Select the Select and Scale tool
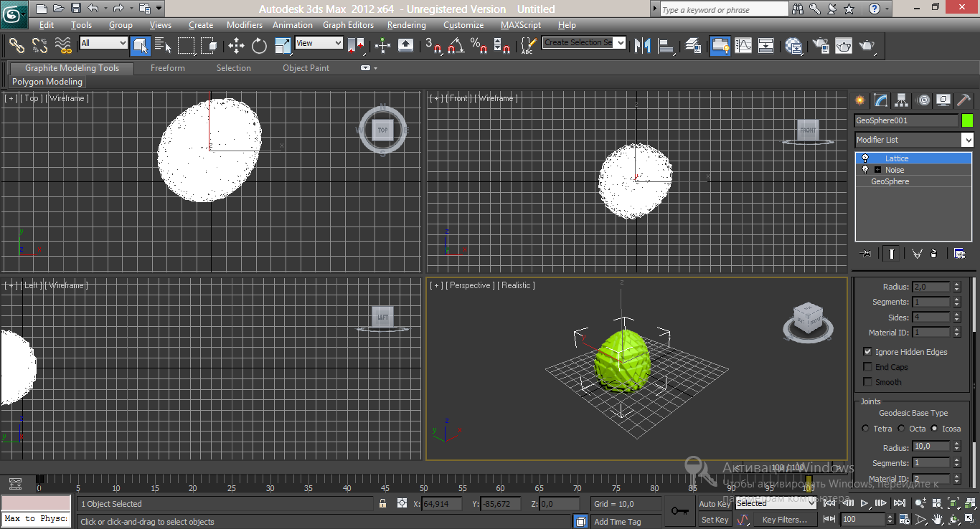This screenshot has height=529, width=980. pos(283,46)
